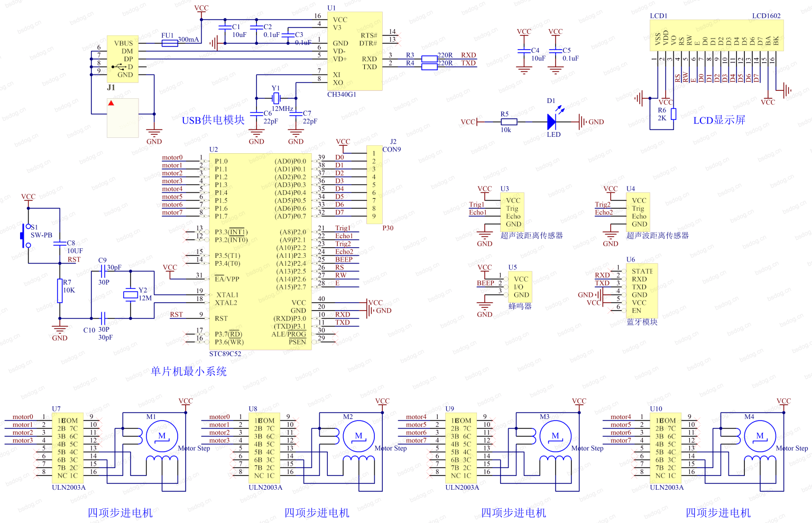Click capacitor C4 10uF symbol
The width and height of the screenshot is (812, 523).
pyautogui.click(x=524, y=51)
